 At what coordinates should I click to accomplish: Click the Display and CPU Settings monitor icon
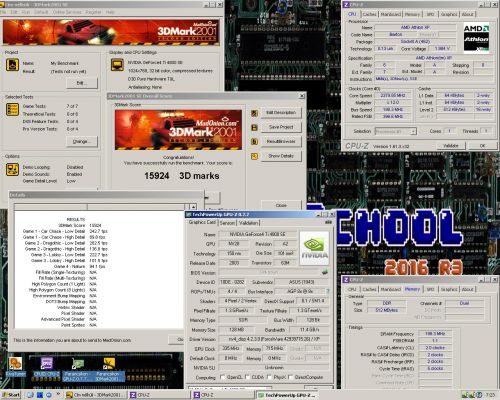[x=117, y=65]
